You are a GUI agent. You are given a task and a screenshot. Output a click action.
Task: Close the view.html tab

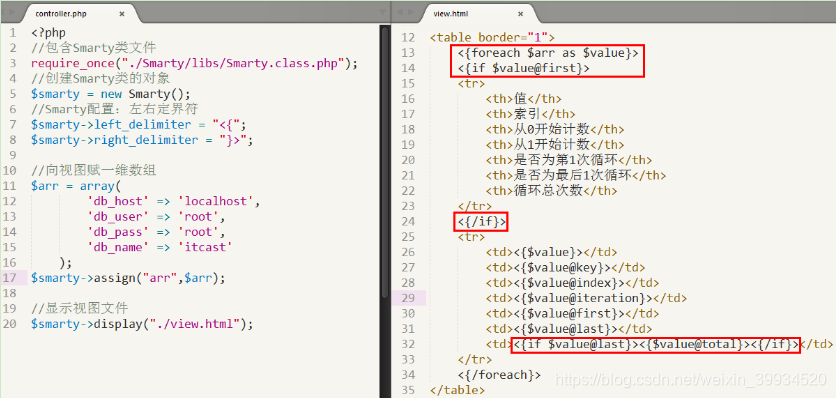tap(520, 14)
